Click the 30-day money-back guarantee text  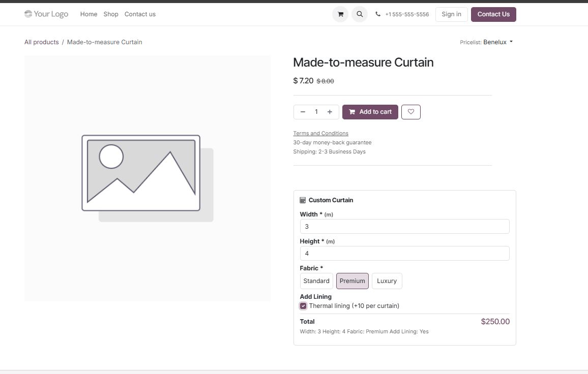point(332,142)
